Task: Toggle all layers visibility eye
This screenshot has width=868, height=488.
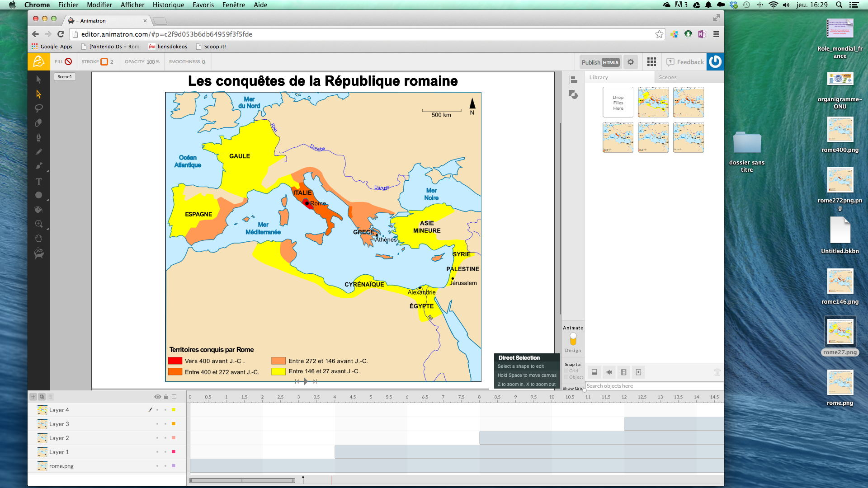Action: pos(157,397)
